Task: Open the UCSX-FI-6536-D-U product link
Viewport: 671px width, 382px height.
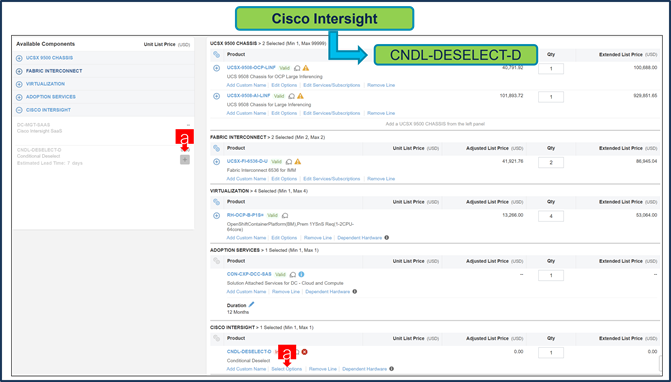Action: click(247, 161)
